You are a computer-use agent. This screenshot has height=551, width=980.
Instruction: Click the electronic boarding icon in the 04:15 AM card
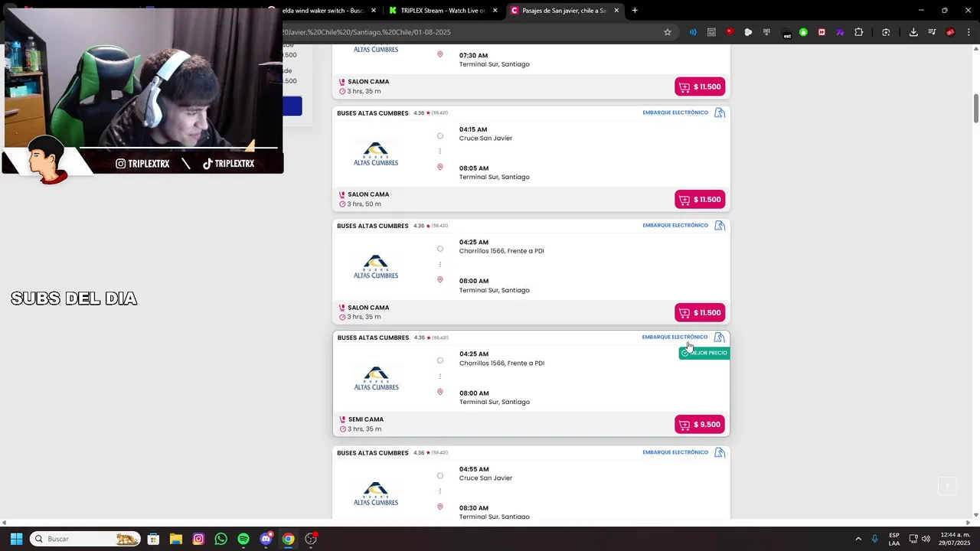(720, 112)
